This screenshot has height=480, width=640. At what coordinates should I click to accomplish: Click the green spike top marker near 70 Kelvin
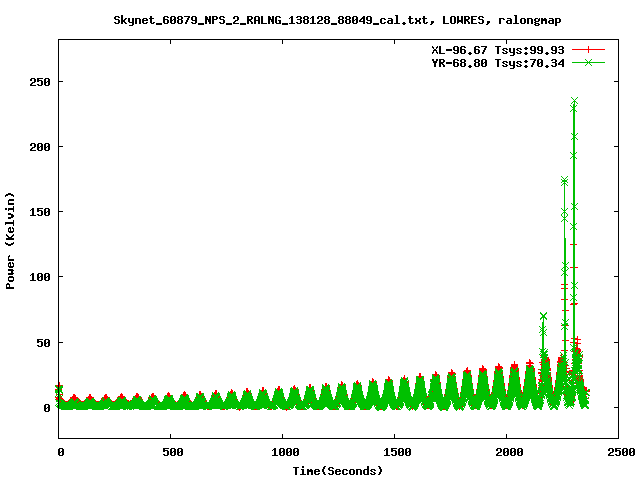(x=543, y=316)
